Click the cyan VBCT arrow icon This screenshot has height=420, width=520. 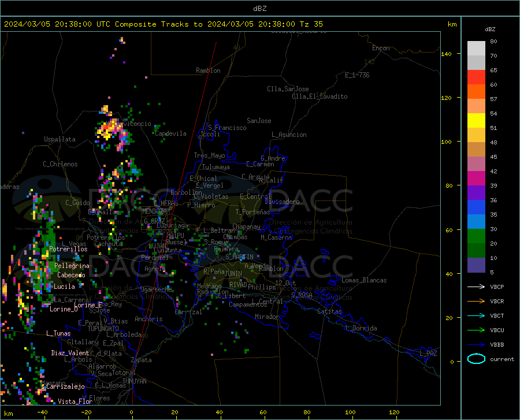tap(476, 315)
